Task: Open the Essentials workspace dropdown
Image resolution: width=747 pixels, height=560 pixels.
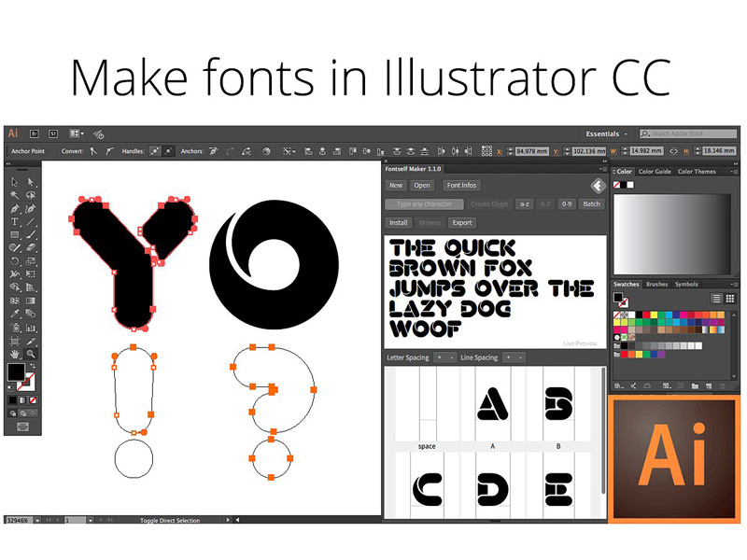Action: coord(606,133)
